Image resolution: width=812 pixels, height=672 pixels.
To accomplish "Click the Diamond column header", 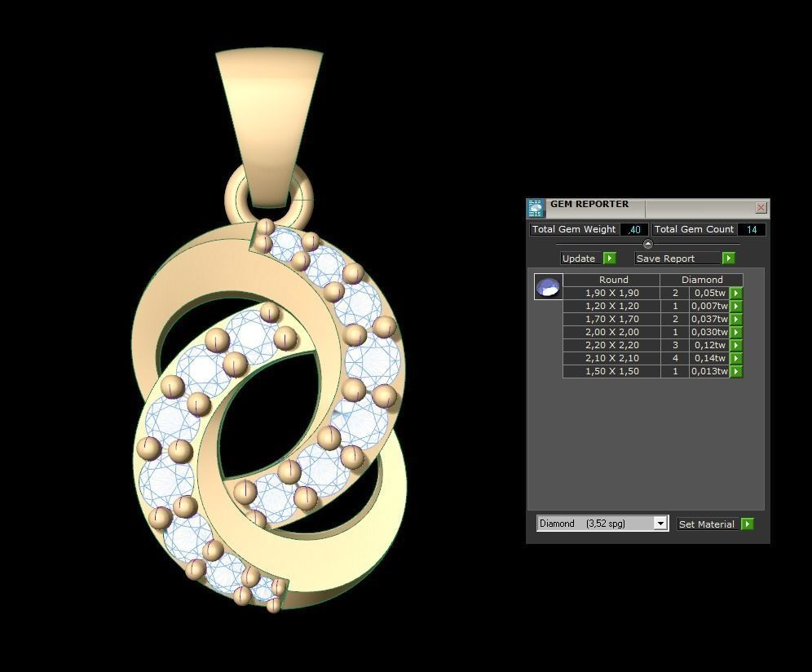I will [x=702, y=280].
